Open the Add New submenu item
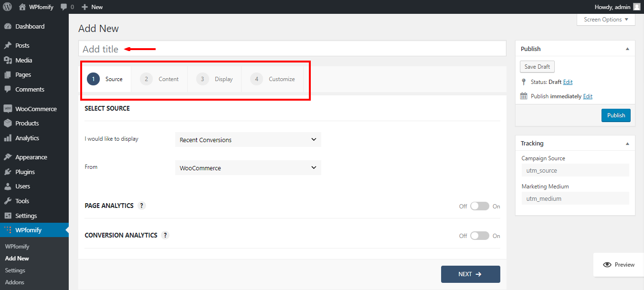 click(17, 259)
